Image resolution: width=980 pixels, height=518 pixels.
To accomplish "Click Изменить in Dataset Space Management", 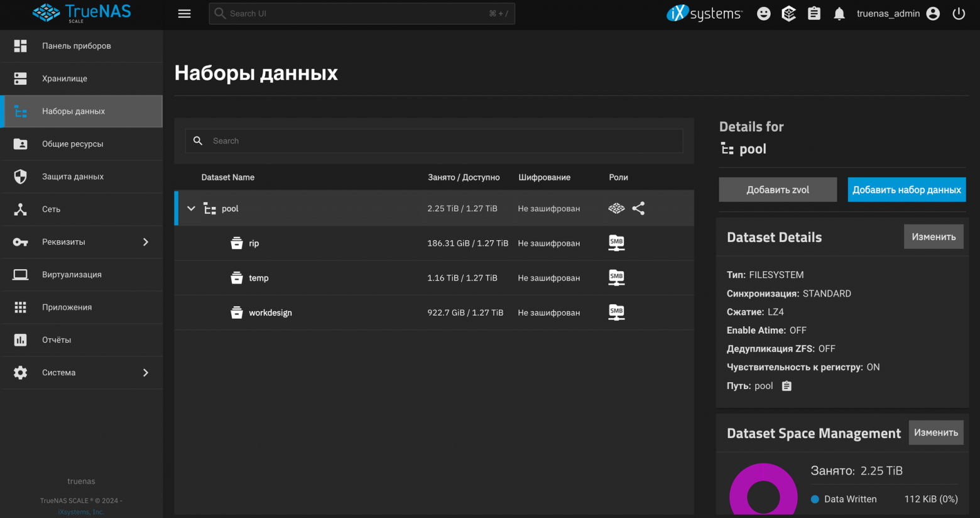I will pos(936,433).
